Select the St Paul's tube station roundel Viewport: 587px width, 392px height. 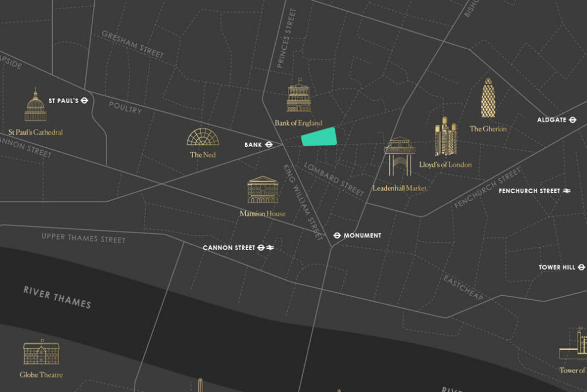(84, 100)
